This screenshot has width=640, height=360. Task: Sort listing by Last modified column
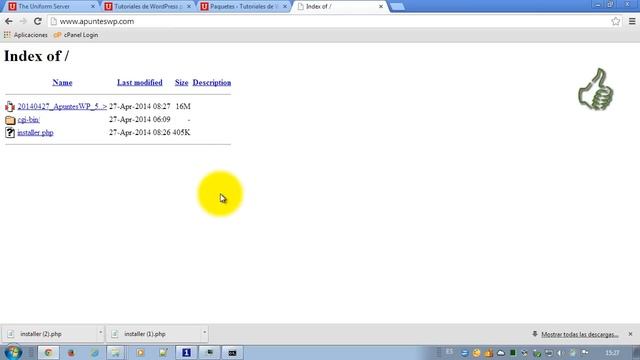pos(140,82)
